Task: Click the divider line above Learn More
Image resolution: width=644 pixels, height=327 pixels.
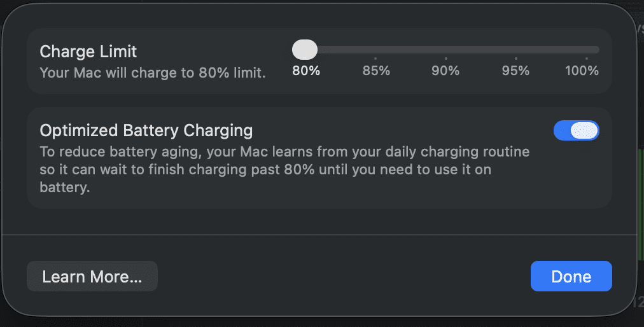Action: click(x=318, y=235)
